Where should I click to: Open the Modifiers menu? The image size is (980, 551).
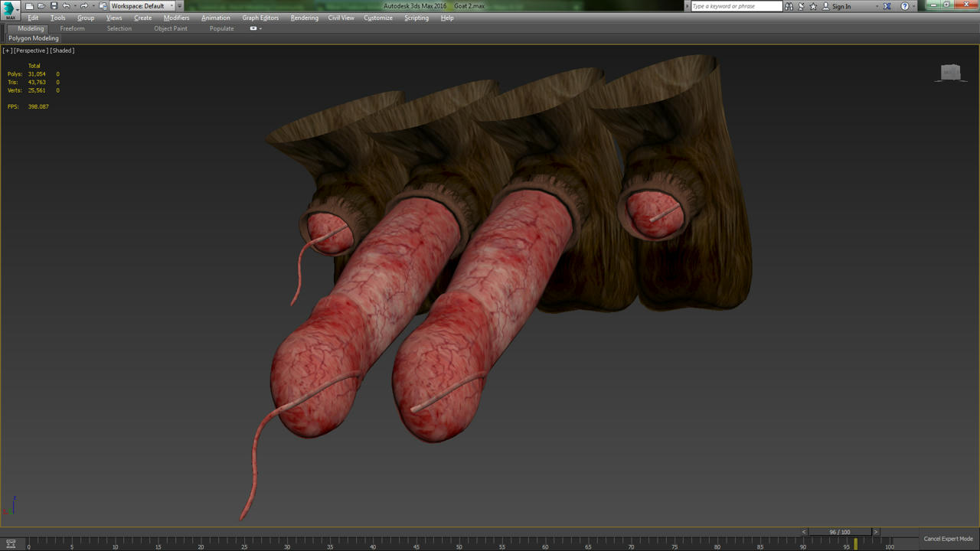click(x=177, y=18)
